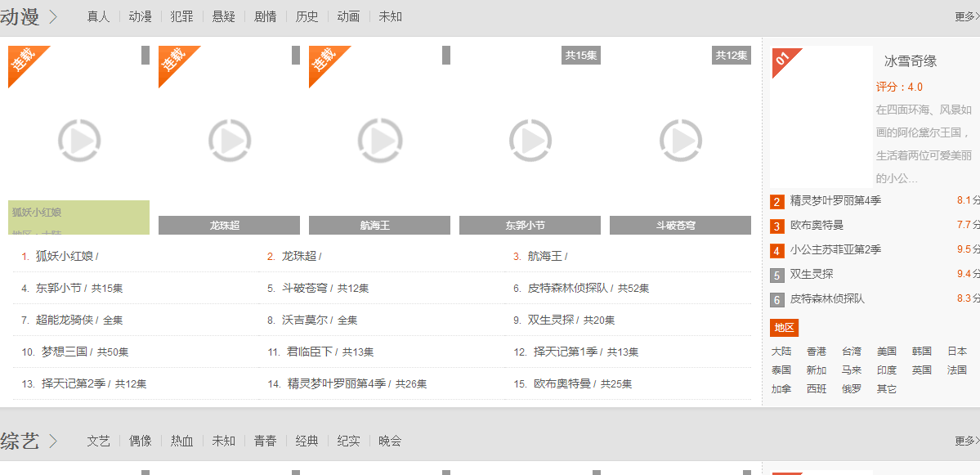The image size is (980, 475).
Task: Open the 冰雪奇缘 ranked 01 thumbnail
Action: (x=822, y=116)
